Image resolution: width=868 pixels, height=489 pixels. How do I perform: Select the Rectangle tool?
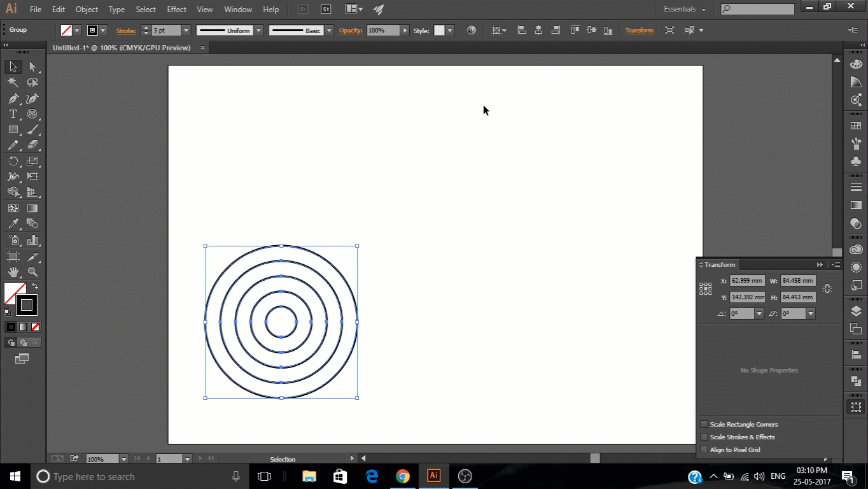13,129
